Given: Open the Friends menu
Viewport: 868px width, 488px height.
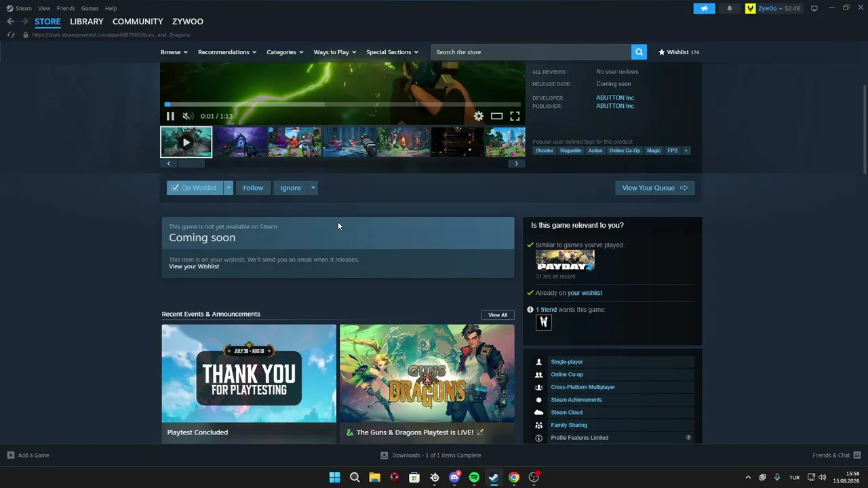Looking at the screenshot, I should [66, 8].
